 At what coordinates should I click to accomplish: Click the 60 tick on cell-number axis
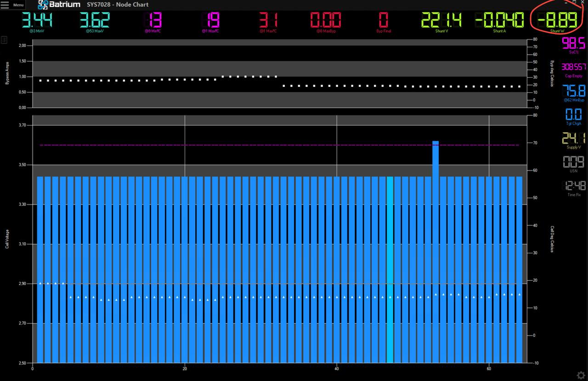pos(489,369)
